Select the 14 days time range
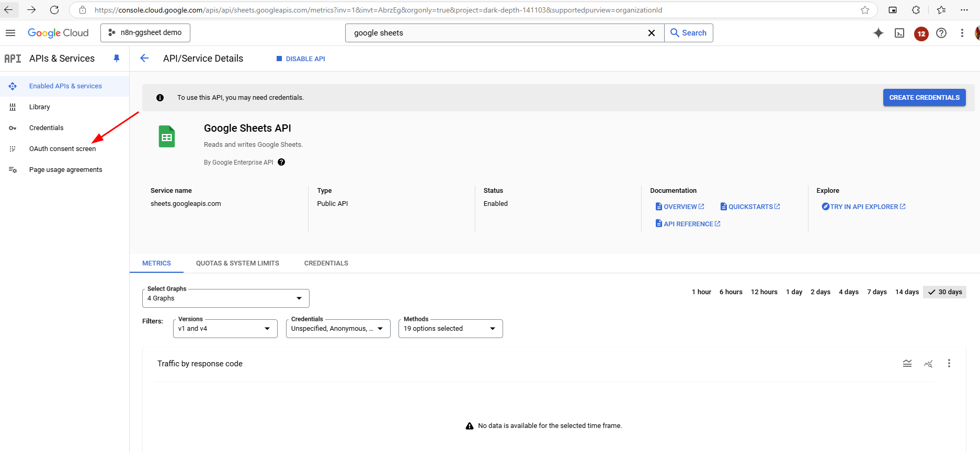This screenshot has height=452, width=980. [907, 292]
